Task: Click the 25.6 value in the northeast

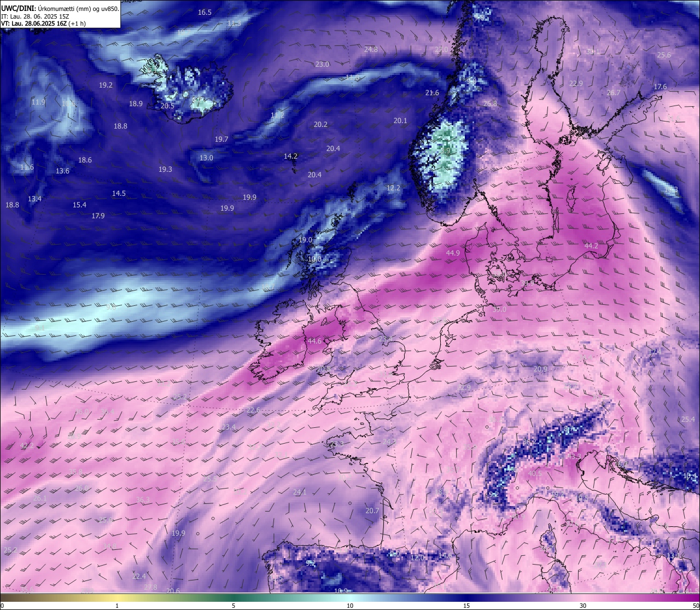Action: pos(664,55)
